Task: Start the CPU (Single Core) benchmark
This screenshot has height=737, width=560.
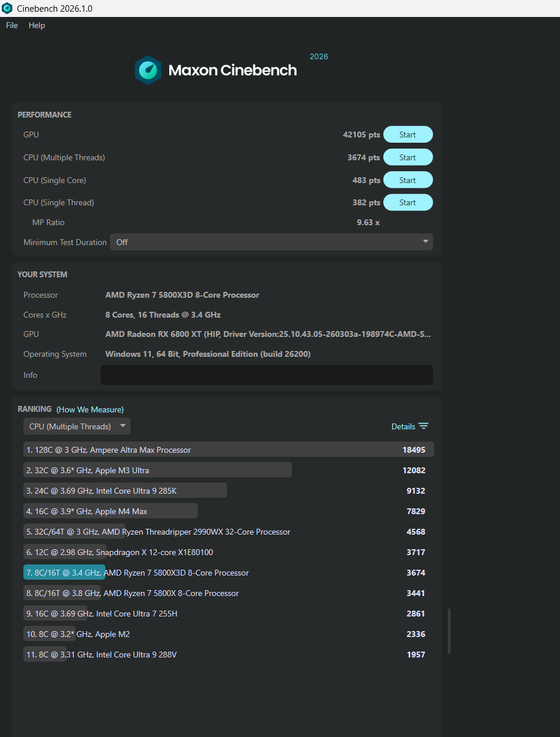Action: [x=408, y=180]
